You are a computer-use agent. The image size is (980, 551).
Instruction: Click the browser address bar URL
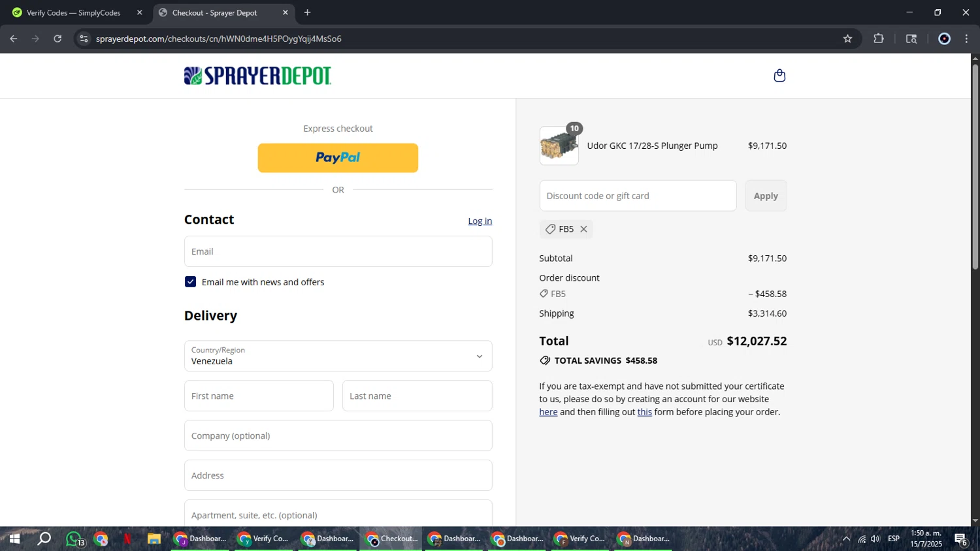218,39
